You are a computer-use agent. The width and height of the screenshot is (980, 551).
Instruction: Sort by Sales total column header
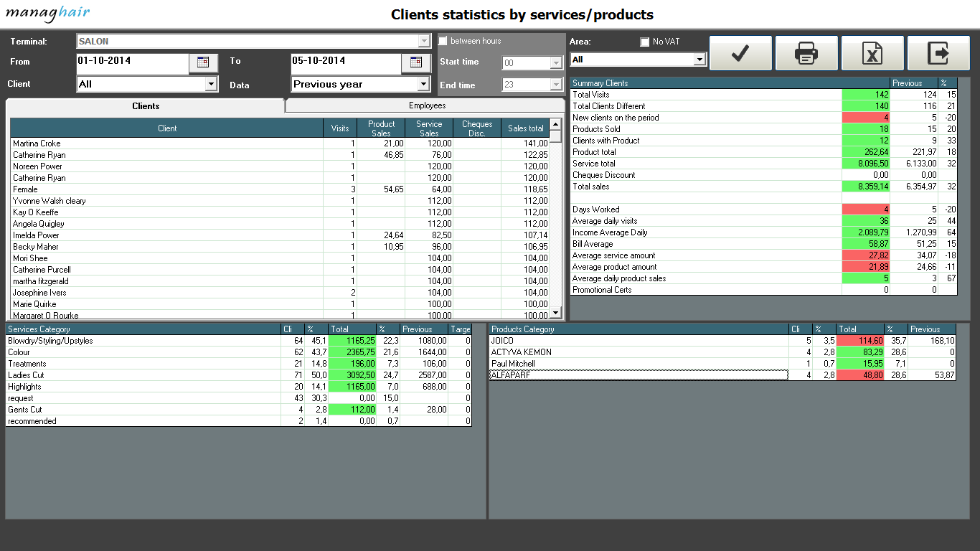(x=525, y=128)
